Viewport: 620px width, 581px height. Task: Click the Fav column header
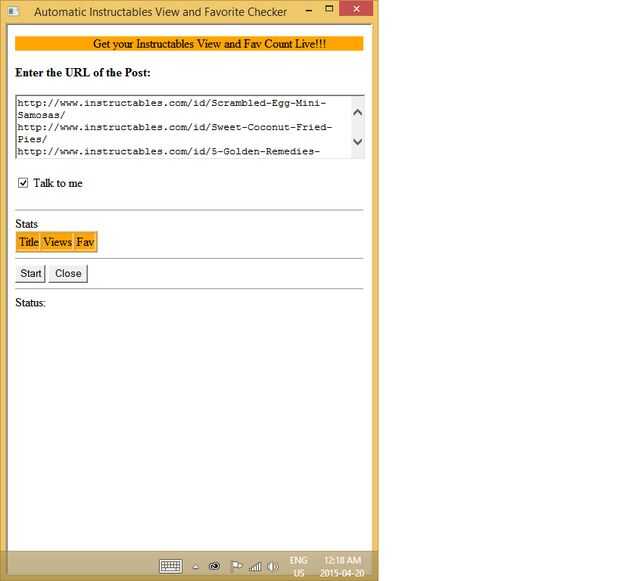click(85, 242)
